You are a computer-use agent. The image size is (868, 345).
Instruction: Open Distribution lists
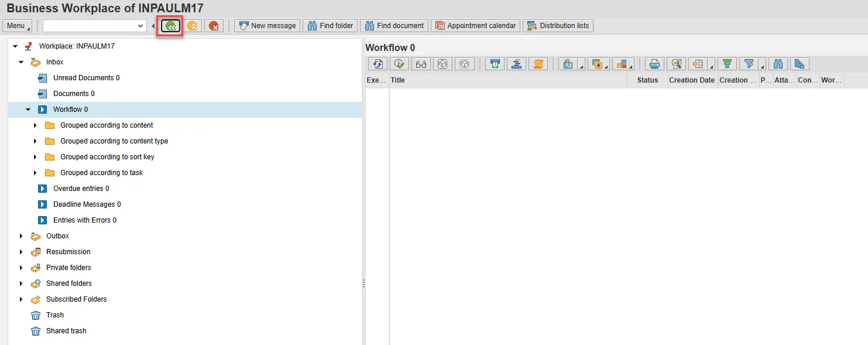tap(558, 26)
